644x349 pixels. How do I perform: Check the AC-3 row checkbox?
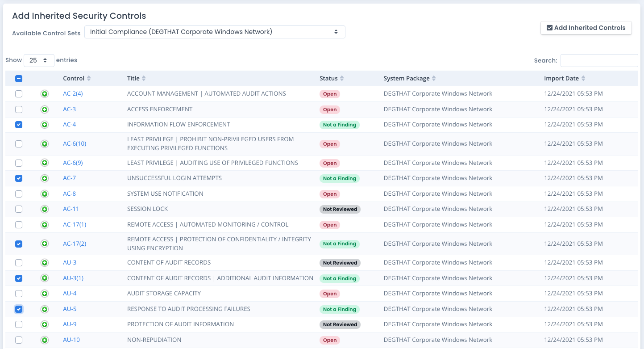(x=19, y=109)
